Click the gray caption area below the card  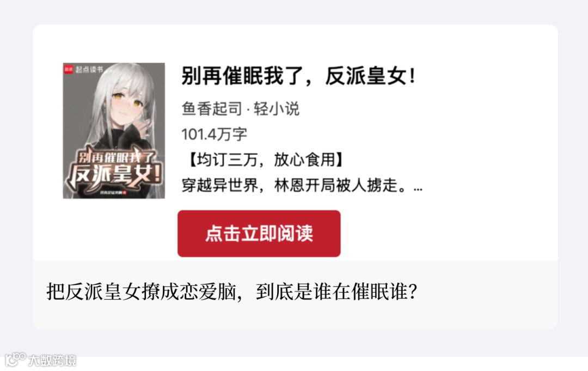295,295
